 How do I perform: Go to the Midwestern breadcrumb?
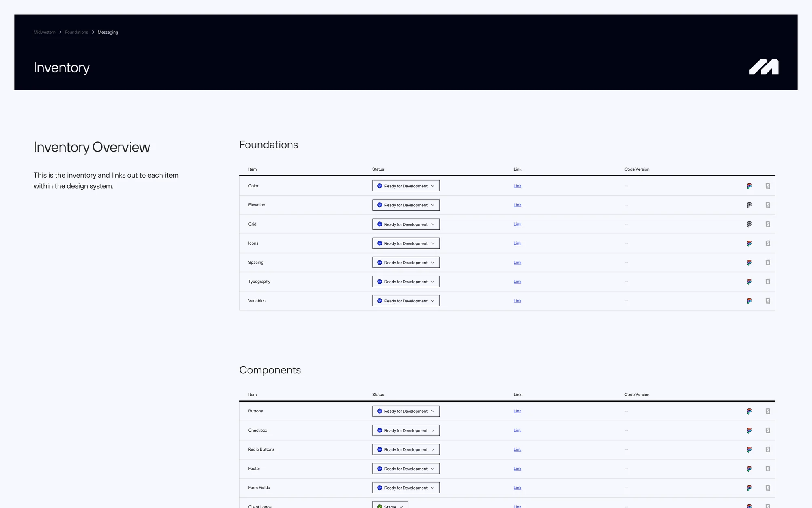[44, 32]
